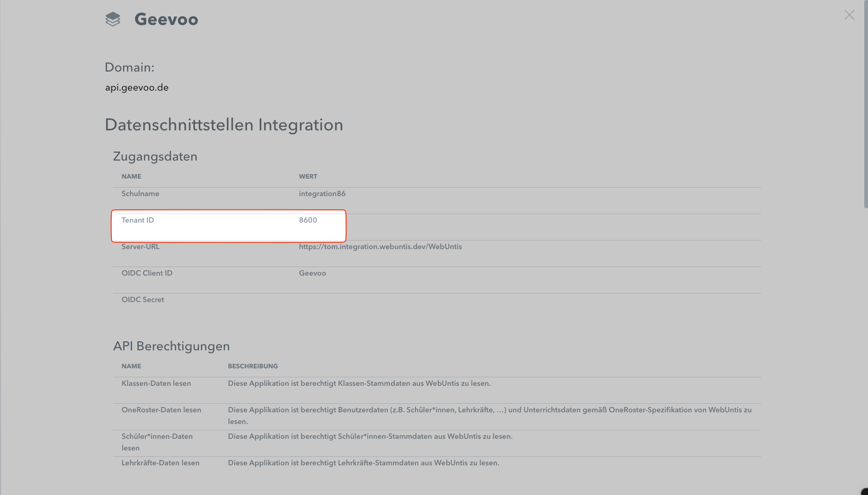The height and width of the screenshot is (495, 868).
Task: Click the Geevoo stacked layers icon
Action: (113, 20)
